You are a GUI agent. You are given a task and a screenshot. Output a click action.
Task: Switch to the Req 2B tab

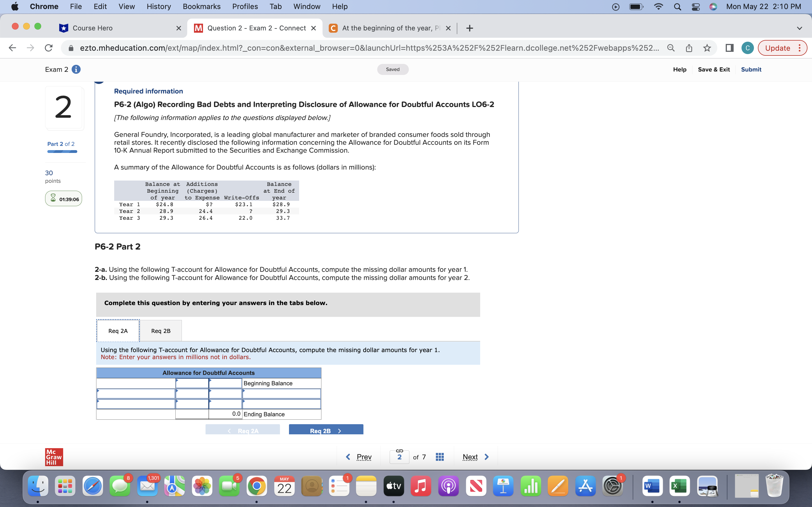pyautogui.click(x=161, y=331)
